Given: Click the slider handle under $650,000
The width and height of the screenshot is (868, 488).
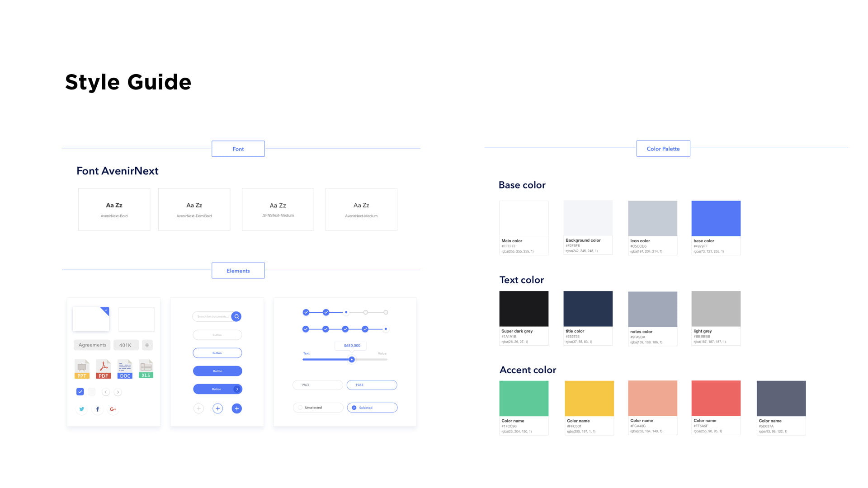Looking at the screenshot, I should pyautogui.click(x=352, y=360).
